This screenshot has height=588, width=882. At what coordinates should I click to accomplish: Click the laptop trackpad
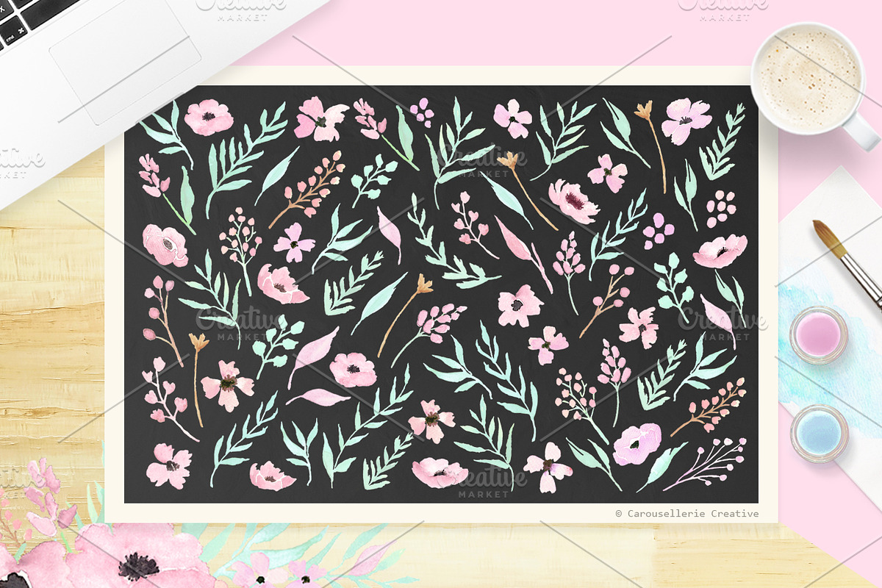126,61
